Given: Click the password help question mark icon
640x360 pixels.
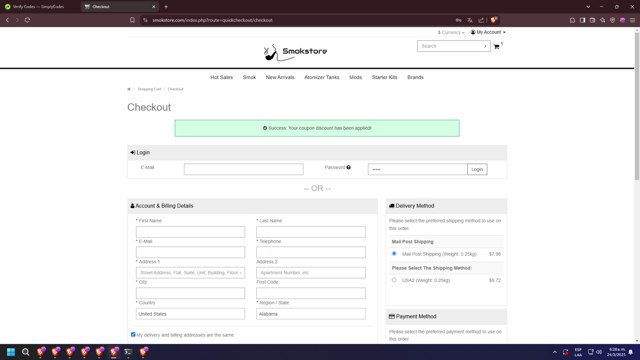Looking at the screenshot, I should 349,167.
